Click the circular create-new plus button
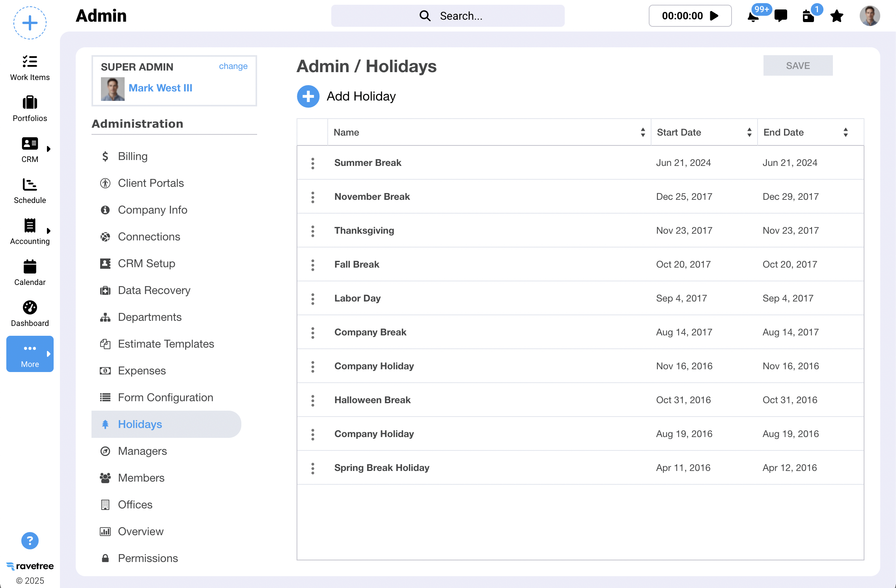Viewport: 896px width, 588px height. pyautogui.click(x=30, y=23)
